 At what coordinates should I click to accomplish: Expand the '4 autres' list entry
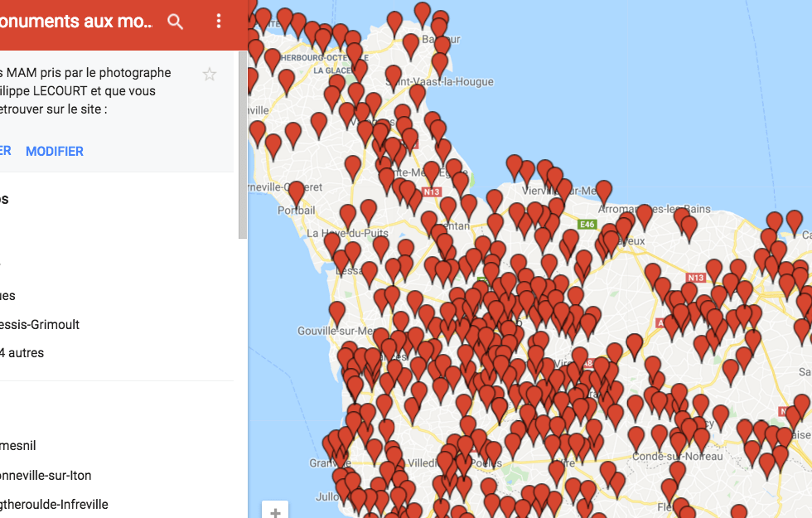(x=22, y=352)
